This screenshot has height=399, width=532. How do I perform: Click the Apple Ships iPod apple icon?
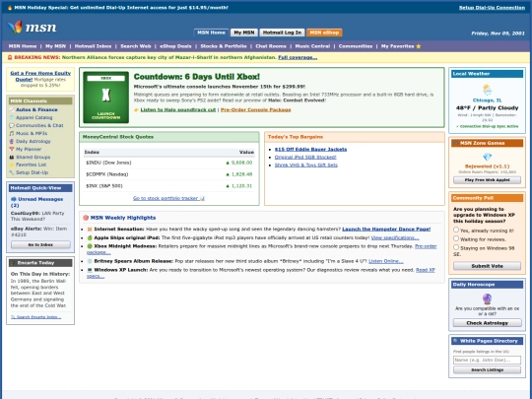pyautogui.click(x=90, y=237)
